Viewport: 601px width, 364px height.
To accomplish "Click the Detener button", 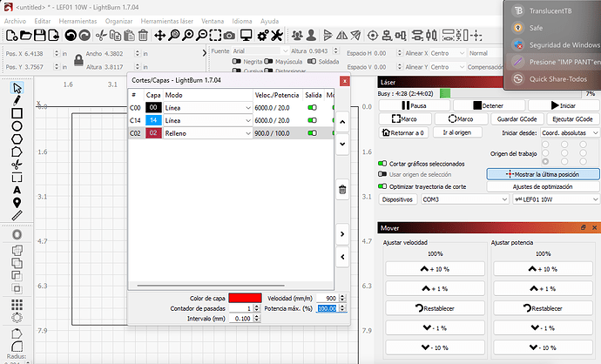I will pos(489,105).
